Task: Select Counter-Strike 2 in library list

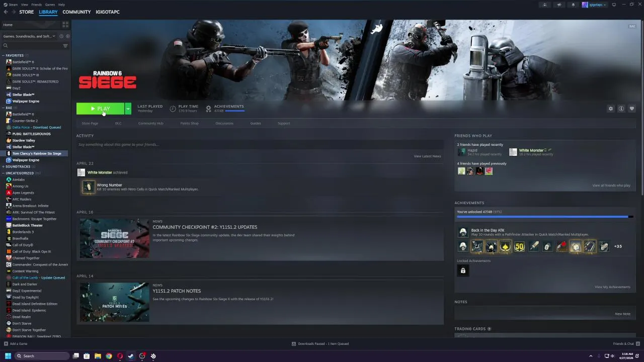Action: pos(25,121)
